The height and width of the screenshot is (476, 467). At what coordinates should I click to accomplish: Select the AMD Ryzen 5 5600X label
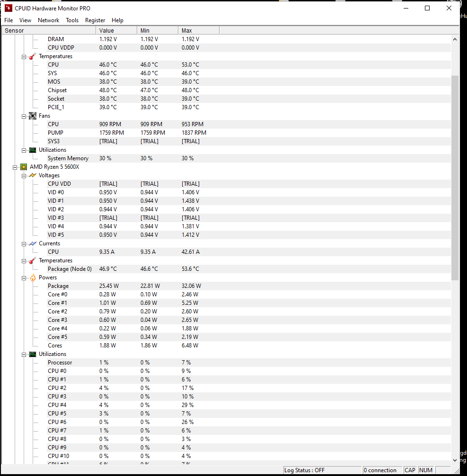click(x=54, y=167)
